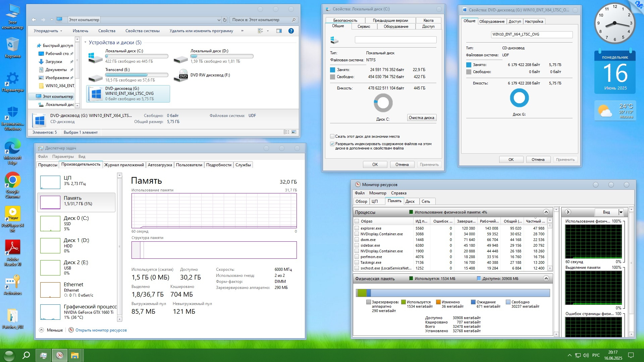644x362 pixels.
Task: Check the explorer.exe process checkbox
Action: (357, 228)
